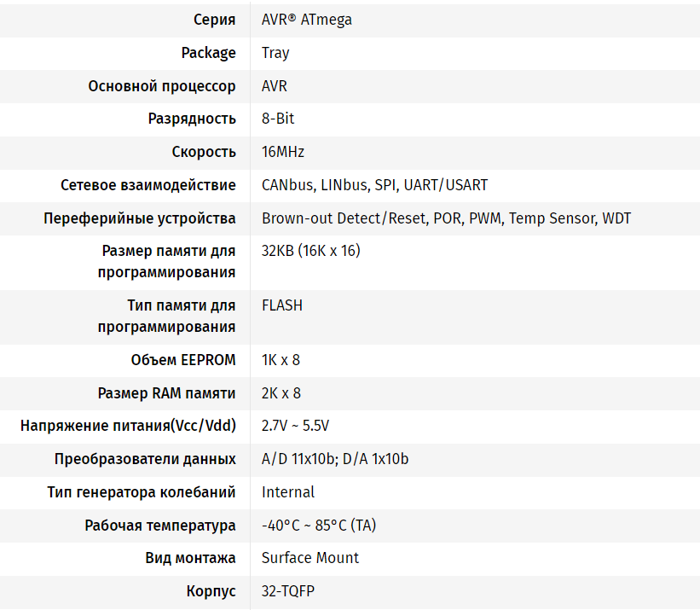Click the 32KB (16K x 16) value
This screenshot has height=610, width=700.
(x=310, y=251)
